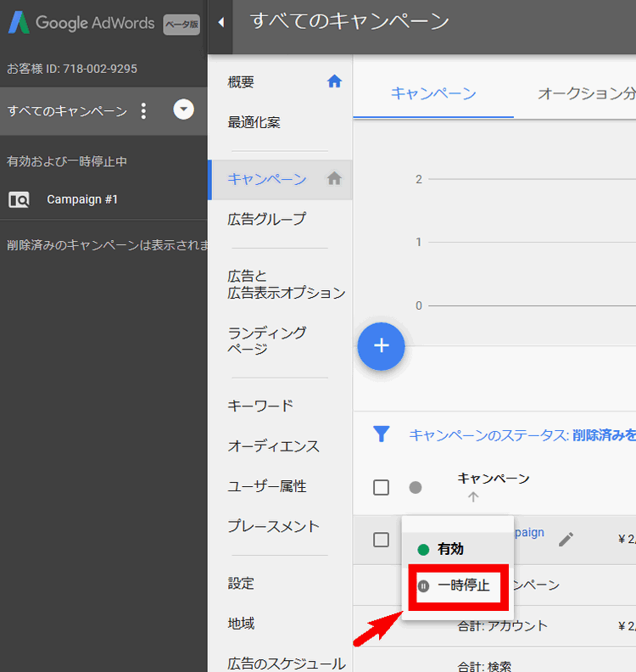636x672 pixels.
Task: Tick the select-all checkbox in table header
Action: [x=381, y=488]
